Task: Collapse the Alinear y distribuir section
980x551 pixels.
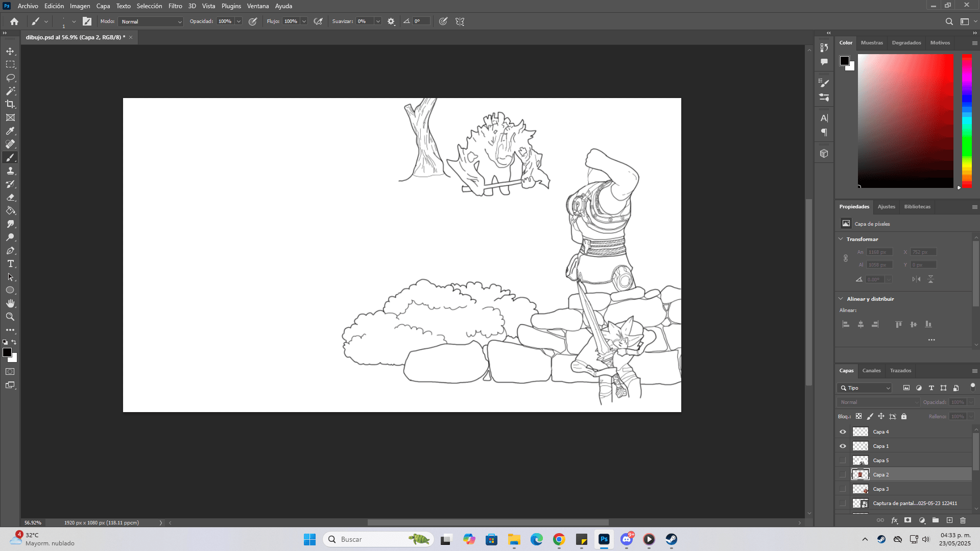Action: (x=841, y=299)
